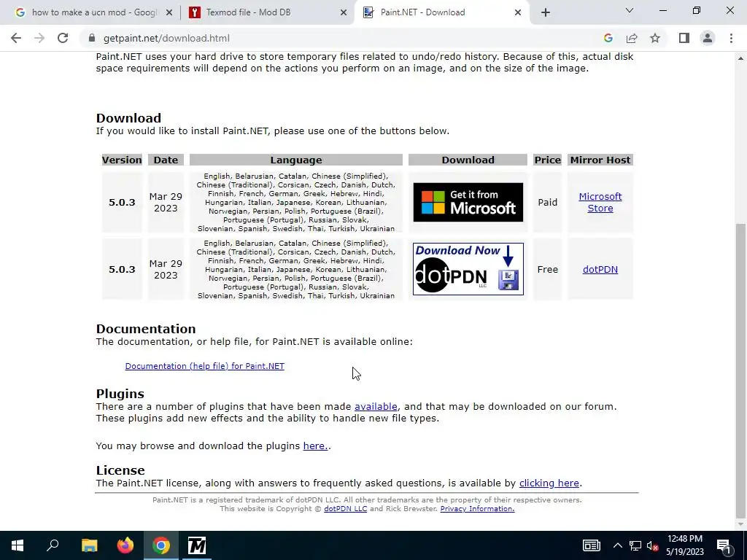
Task: Click Download Now dotPDN button
Action: pyautogui.click(x=468, y=269)
